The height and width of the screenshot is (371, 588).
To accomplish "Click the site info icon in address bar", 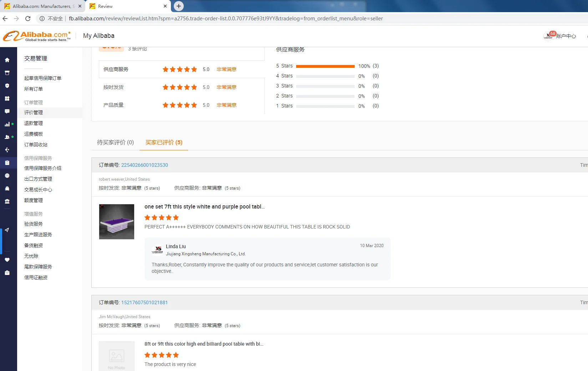I will point(42,19).
